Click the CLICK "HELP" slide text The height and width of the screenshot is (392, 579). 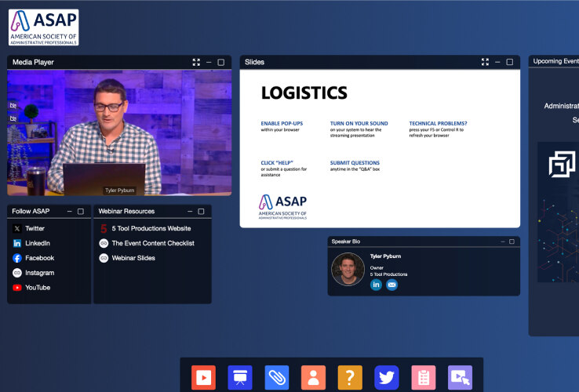[x=277, y=163]
